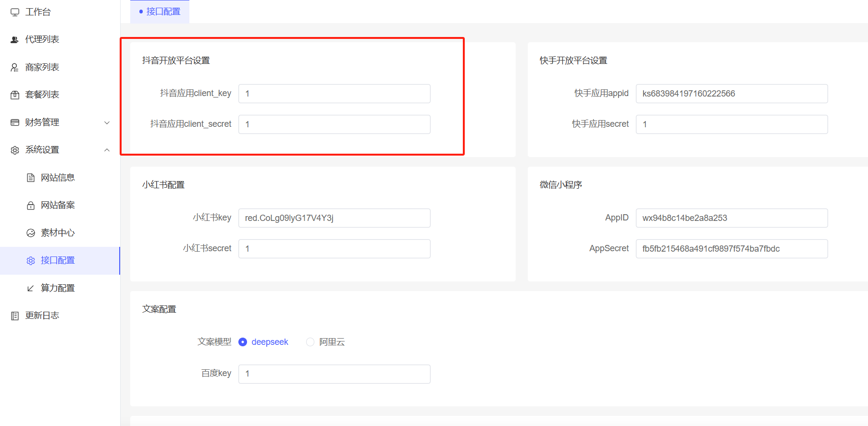Click the 百度key input field

[334, 374]
